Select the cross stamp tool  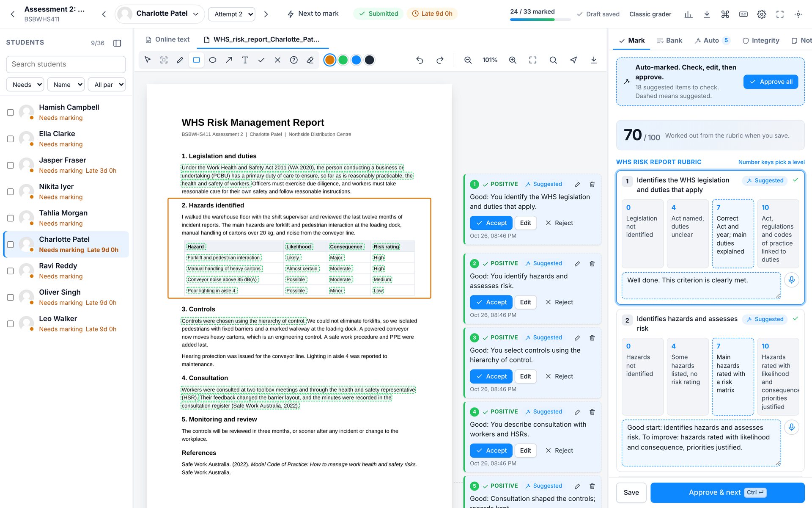(277, 60)
